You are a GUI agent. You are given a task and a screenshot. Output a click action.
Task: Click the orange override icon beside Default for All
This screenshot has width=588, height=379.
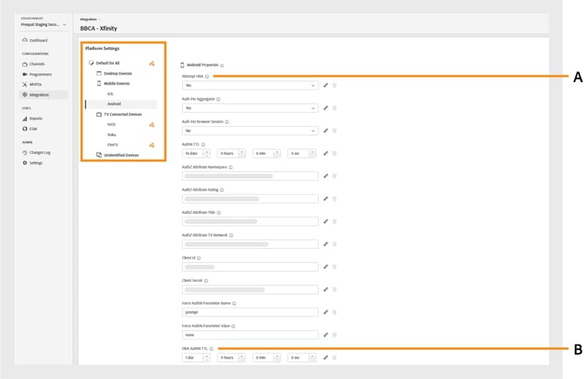pyautogui.click(x=152, y=63)
